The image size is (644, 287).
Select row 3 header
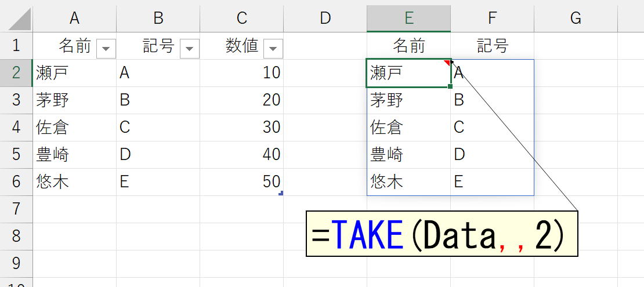coord(16,100)
